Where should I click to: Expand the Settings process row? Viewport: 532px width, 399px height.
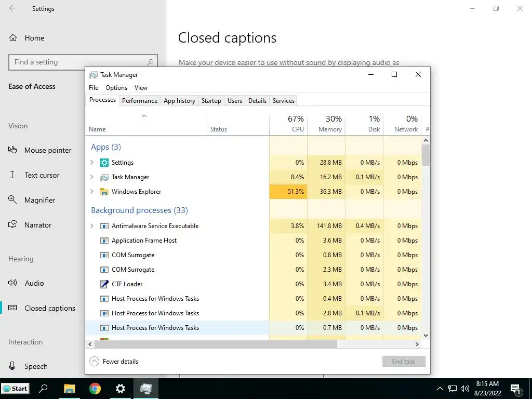(x=91, y=163)
